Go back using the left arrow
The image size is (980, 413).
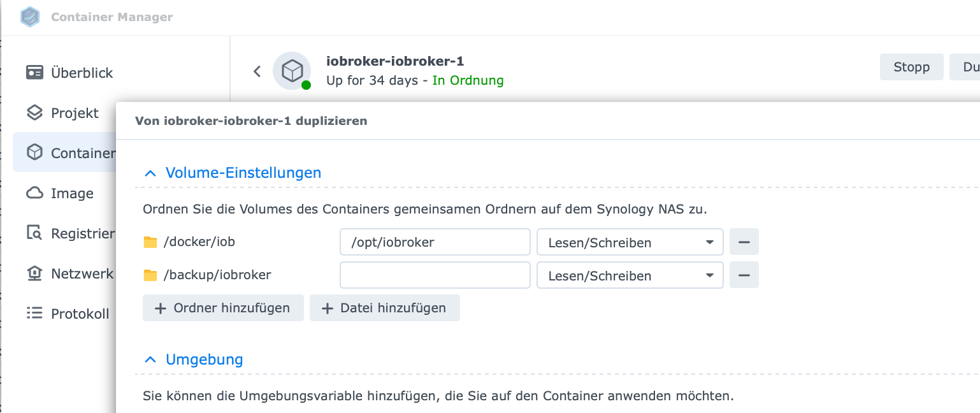coord(257,71)
